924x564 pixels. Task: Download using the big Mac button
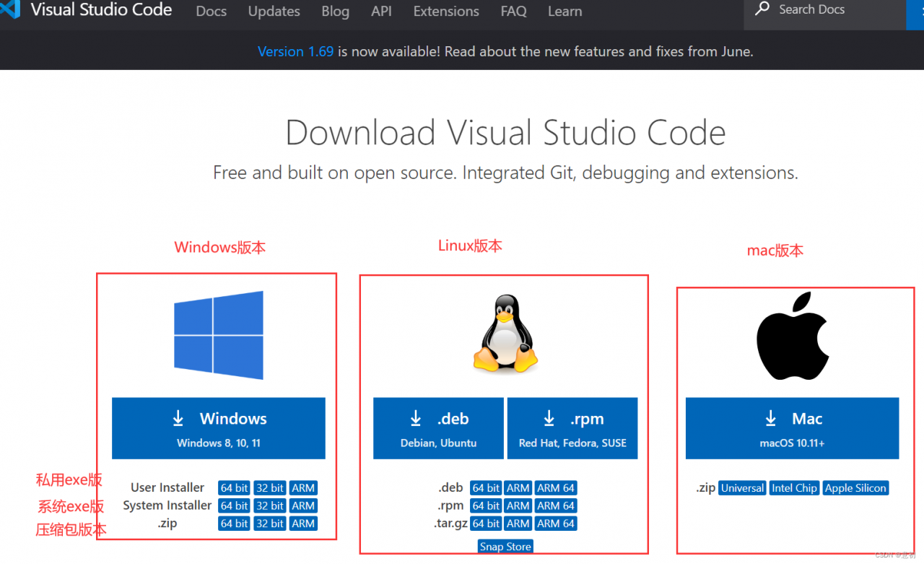click(x=793, y=428)
